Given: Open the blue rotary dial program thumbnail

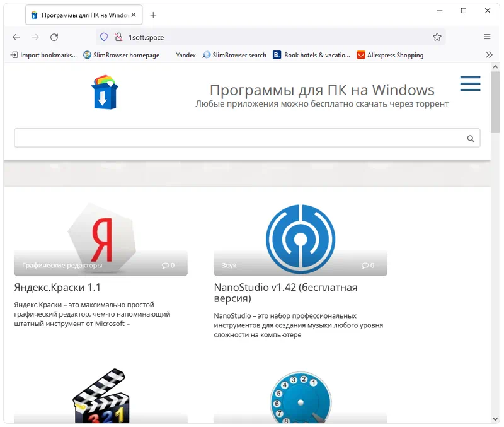Looking at the screenshot, I should pyautogui.click(x=301, y=397).
